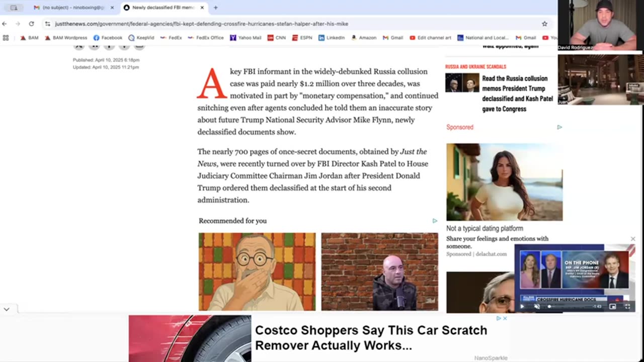Open the LinkedIn bookmark
Viewport: 644px width, 362px height.
pyautogui.click(x=332, y=38)
